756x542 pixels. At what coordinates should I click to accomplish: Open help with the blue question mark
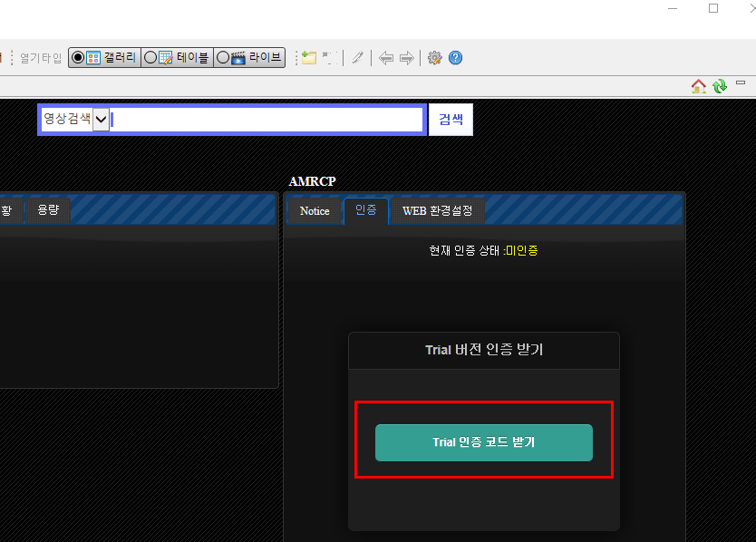click(455, 58)
